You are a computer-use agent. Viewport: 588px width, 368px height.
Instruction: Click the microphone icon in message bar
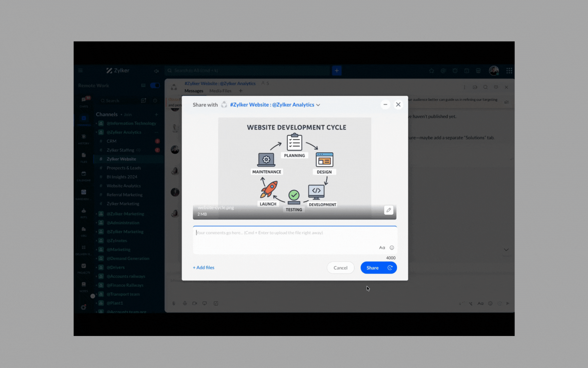click(x=185, y=303)
